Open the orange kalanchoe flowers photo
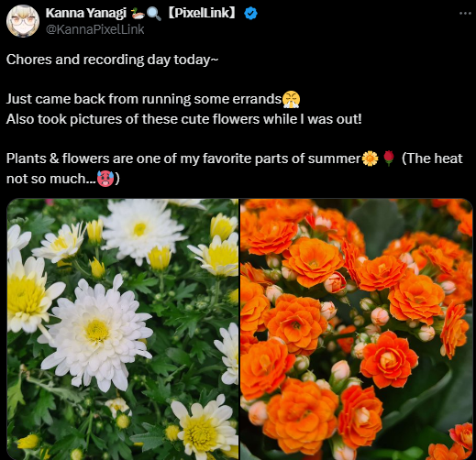Viewport: 476px width, 460px height. (357, 329)
